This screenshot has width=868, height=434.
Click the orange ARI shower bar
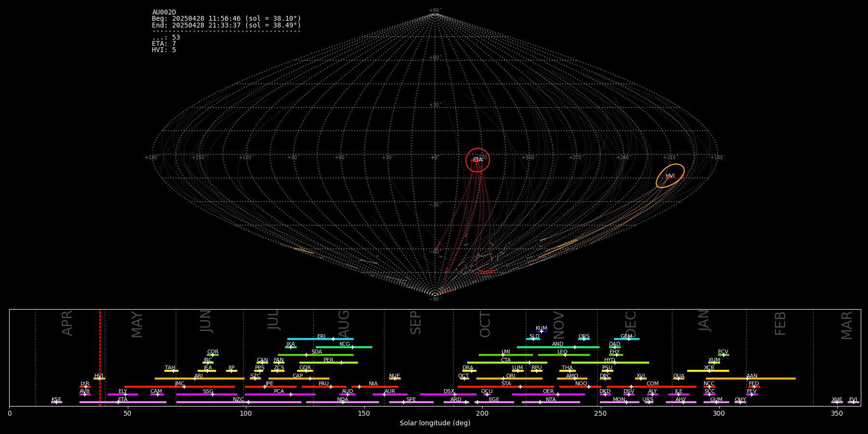pyautogui.click(x=200, y=379)
